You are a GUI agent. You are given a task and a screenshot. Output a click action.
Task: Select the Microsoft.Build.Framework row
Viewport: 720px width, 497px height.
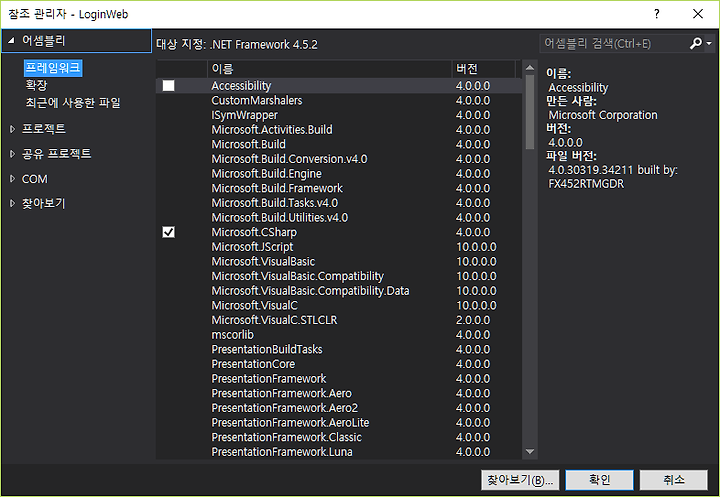tap(339, 188)
